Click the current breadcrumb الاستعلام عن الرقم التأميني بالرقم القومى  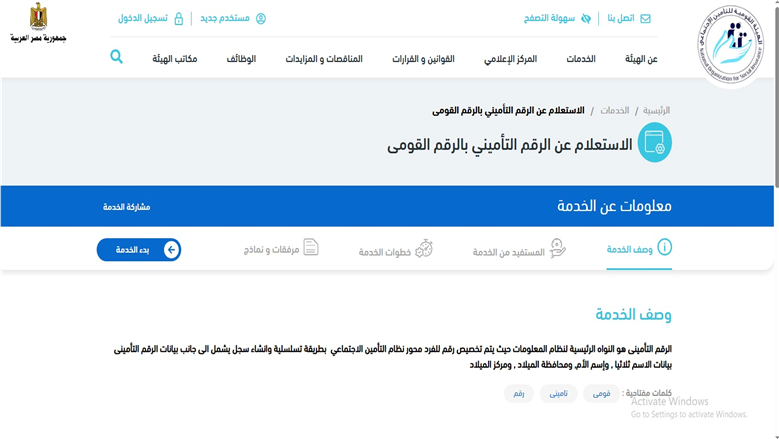pos(508,110)
